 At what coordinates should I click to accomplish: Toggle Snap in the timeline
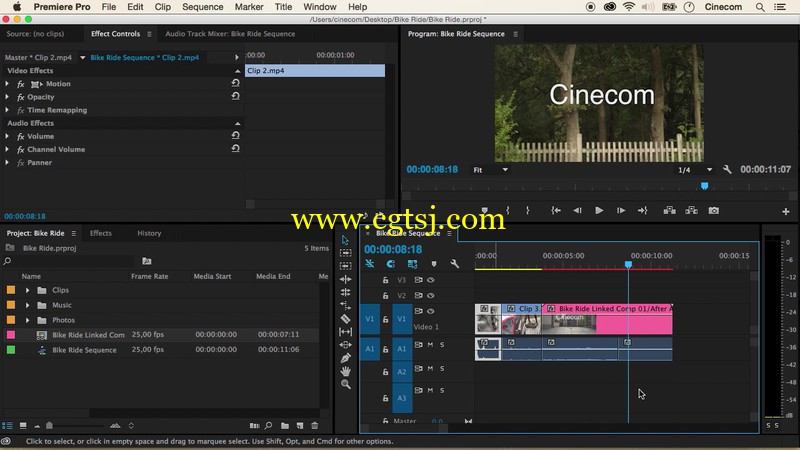[x=390, y=264]
